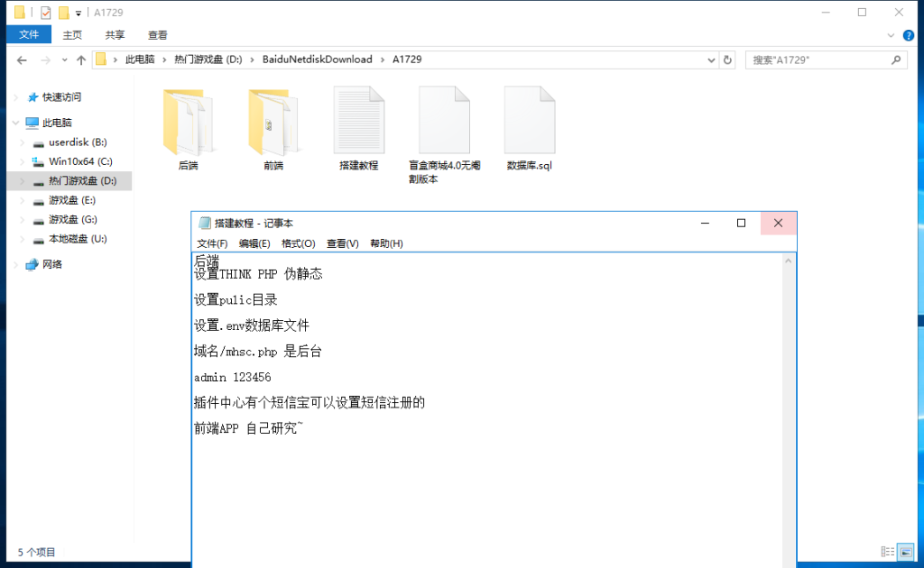Expand the 快速访问 tree node
Viewport: 924px width, 568px height.
[x=16, y=97]
